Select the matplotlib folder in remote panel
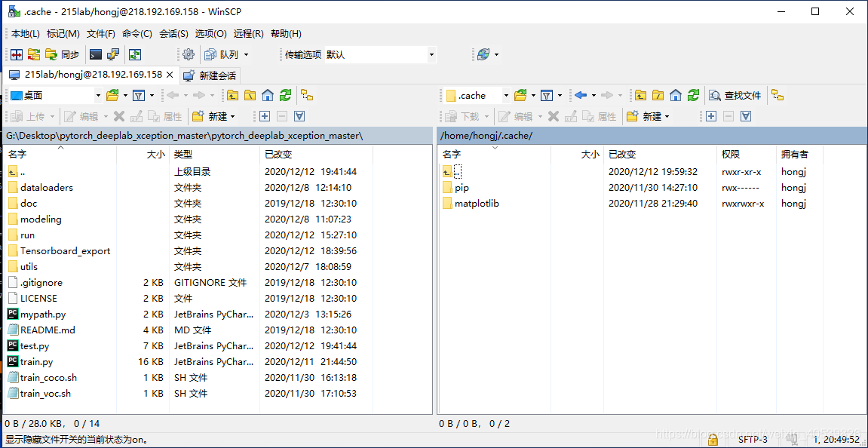The image size is (868, 448). coord(477,203)
